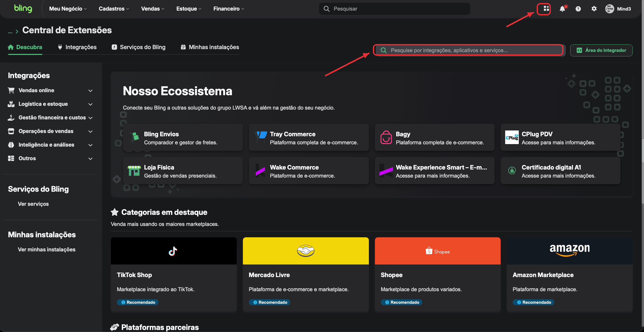Click the Bagy shopping bag icon

(386, 137)
